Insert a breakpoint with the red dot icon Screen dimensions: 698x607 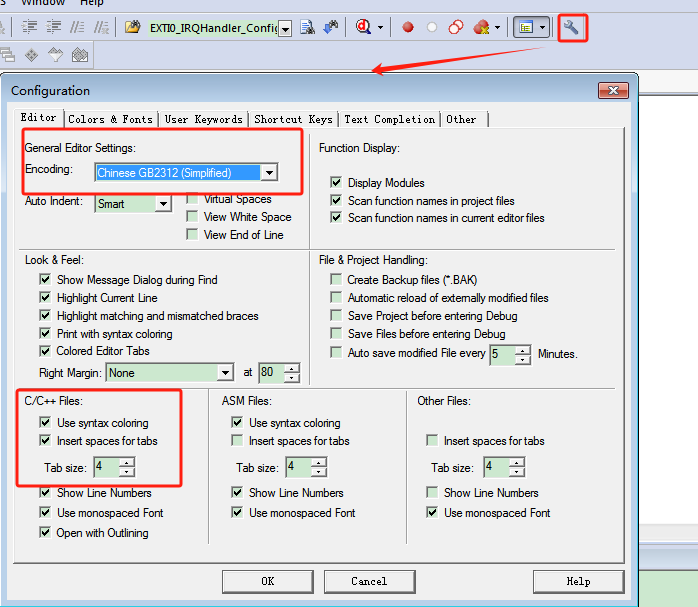(x=408, y=28)
